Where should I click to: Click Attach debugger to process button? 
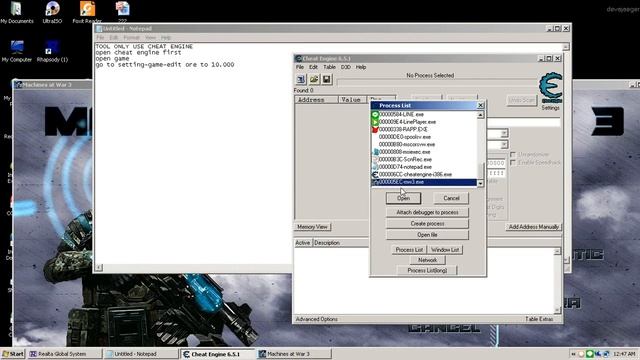point(427,212)
